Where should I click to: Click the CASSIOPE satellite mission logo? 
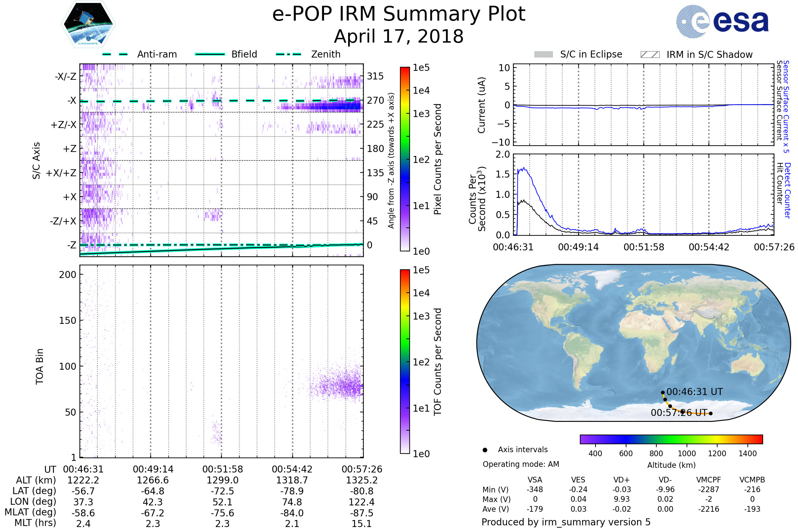click(88, 24)
